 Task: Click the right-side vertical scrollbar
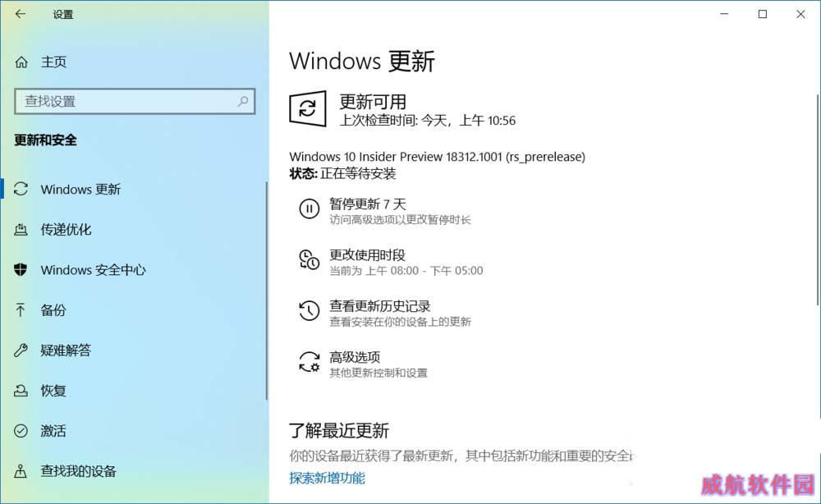[818, 199]
